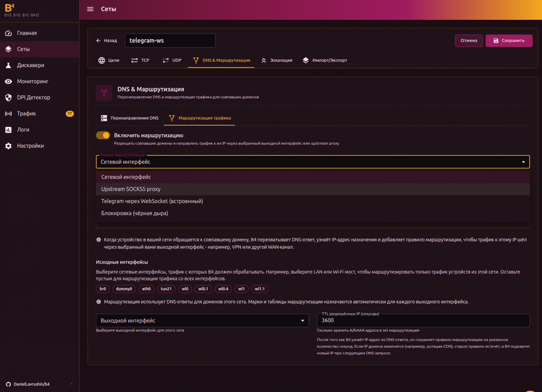
Task: Switch to the UDP tab
Action: point(172,60)
